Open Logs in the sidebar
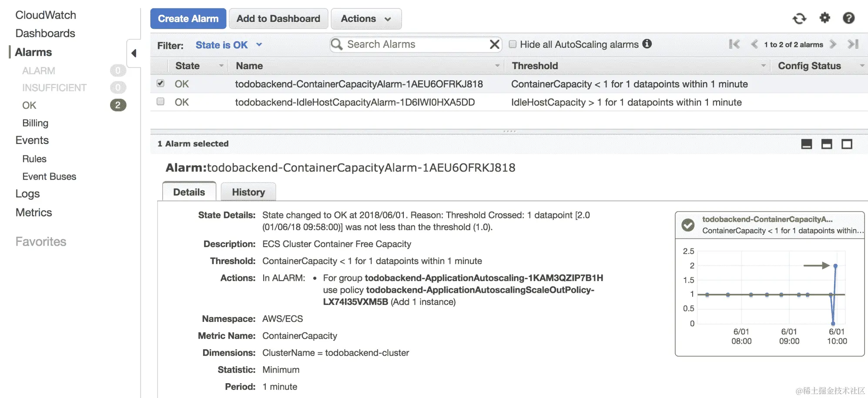Viewport: 868px width, 398px height. (27, 194)
